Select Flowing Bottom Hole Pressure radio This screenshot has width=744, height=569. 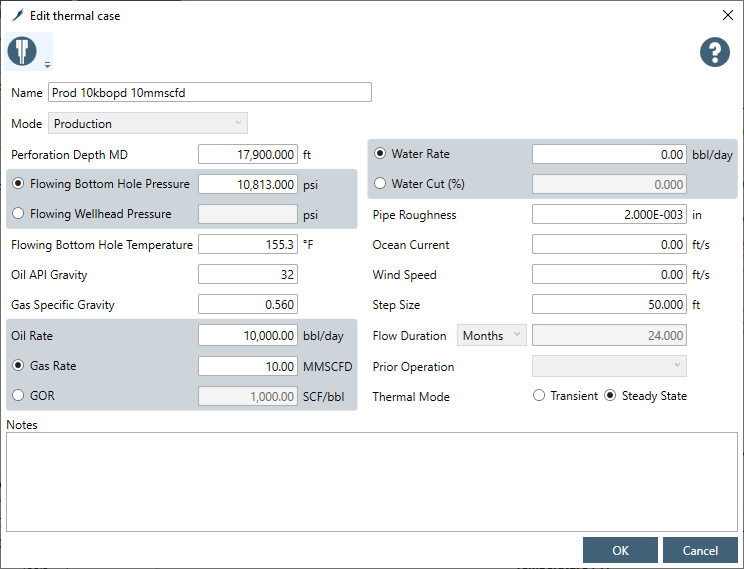[x=18, y=184]
